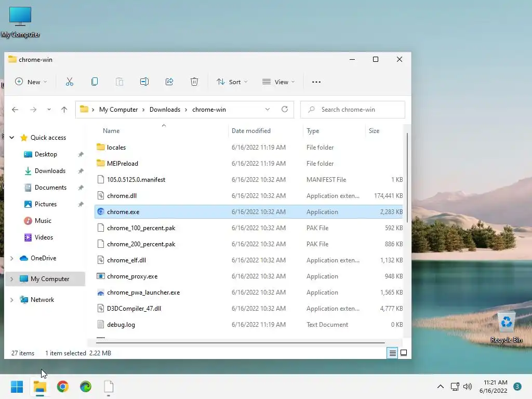Open recent locations dropdown arrow

[49, 110]
